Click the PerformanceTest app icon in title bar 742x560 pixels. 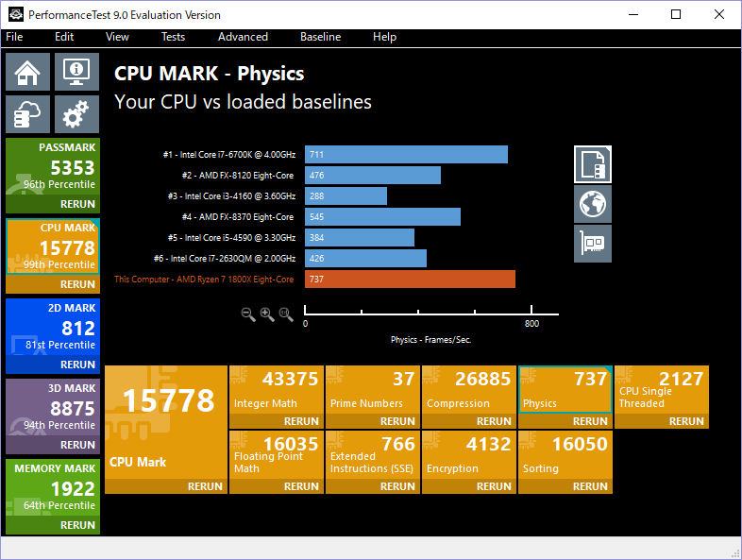(x=16, y=15)
